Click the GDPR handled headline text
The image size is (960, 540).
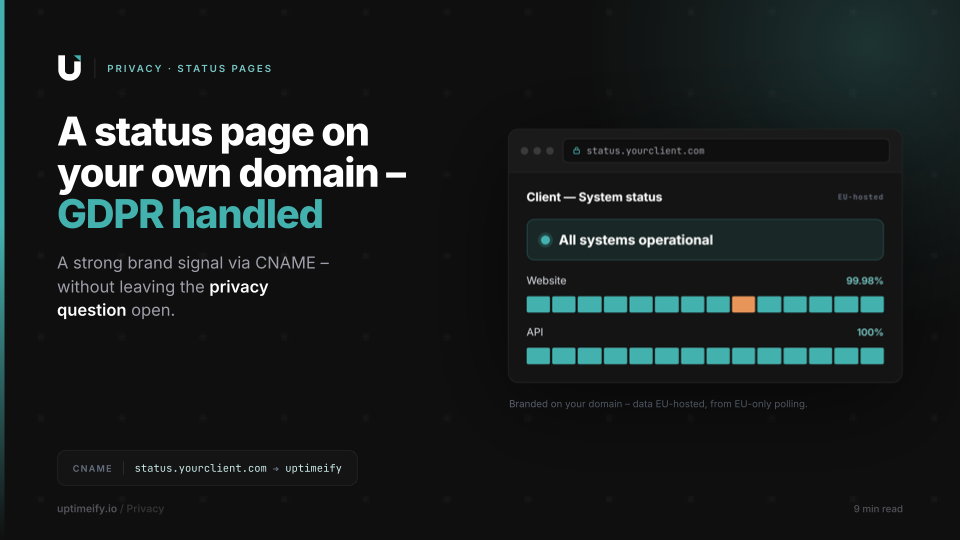click(x=190, y=214)
